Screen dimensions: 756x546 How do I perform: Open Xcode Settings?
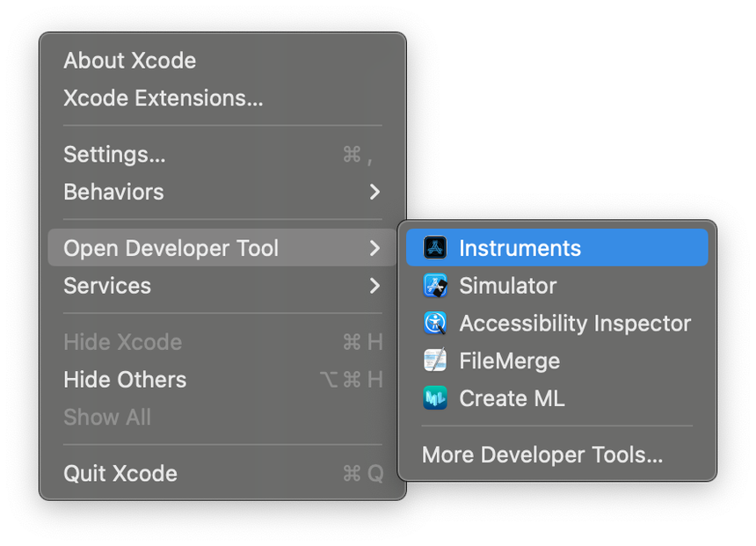pyautogui.click(x=114, y=154)
